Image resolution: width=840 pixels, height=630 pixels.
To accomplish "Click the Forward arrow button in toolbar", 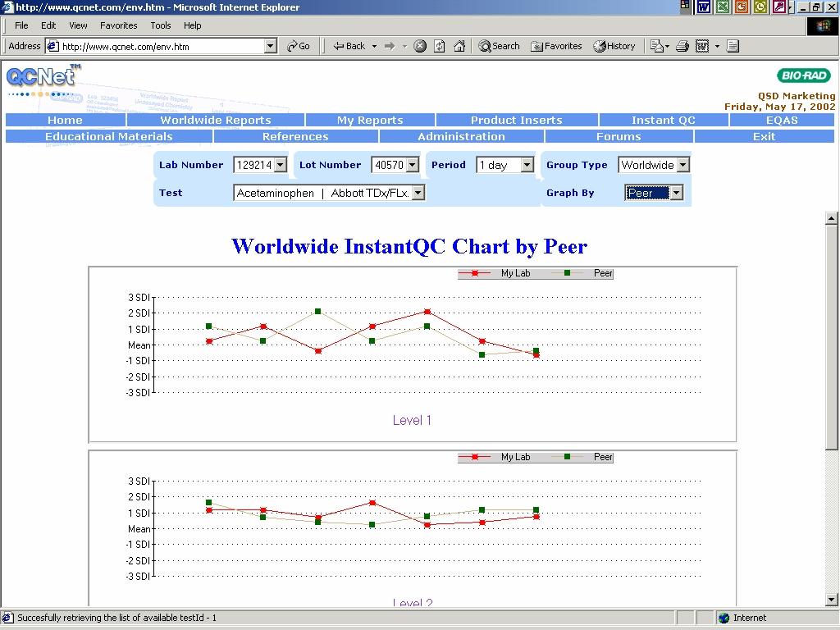I will 390,46.
